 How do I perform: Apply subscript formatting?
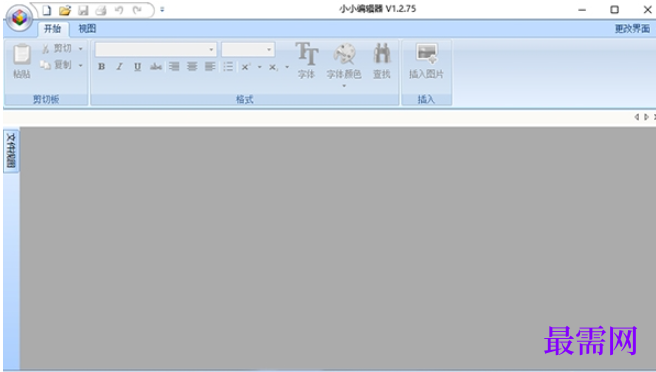coord(273,67)
